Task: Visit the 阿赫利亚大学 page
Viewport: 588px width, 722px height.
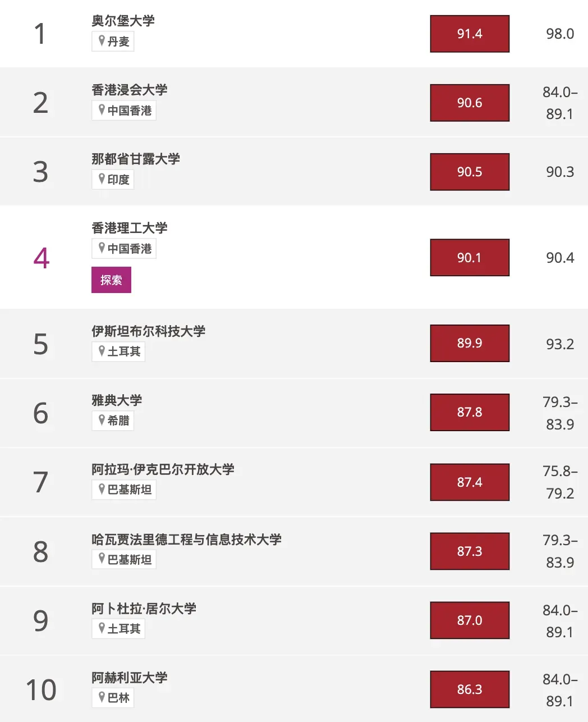Action: click(129, 678)
